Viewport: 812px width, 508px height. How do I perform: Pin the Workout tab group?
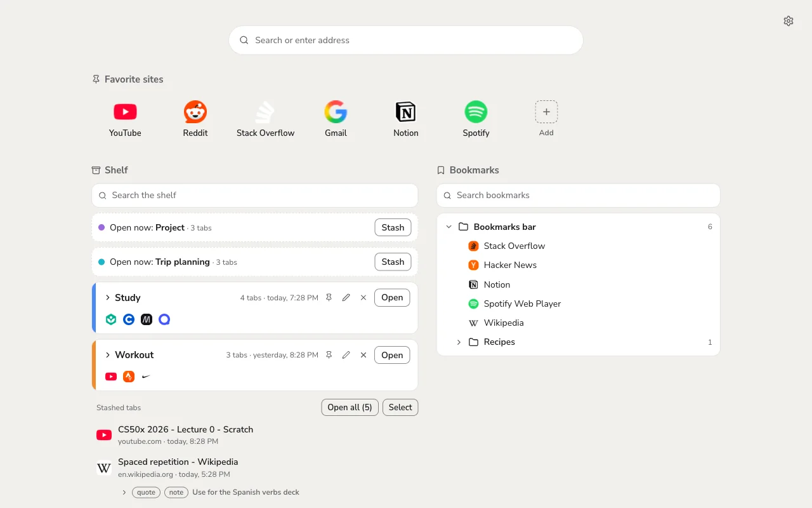click(x=329, y=355)
